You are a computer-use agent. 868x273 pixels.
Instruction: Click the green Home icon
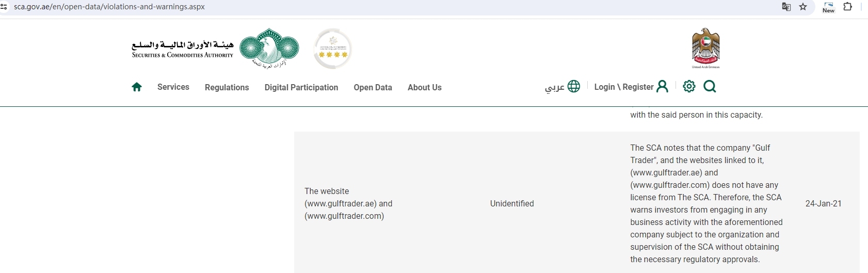(137, 87)
